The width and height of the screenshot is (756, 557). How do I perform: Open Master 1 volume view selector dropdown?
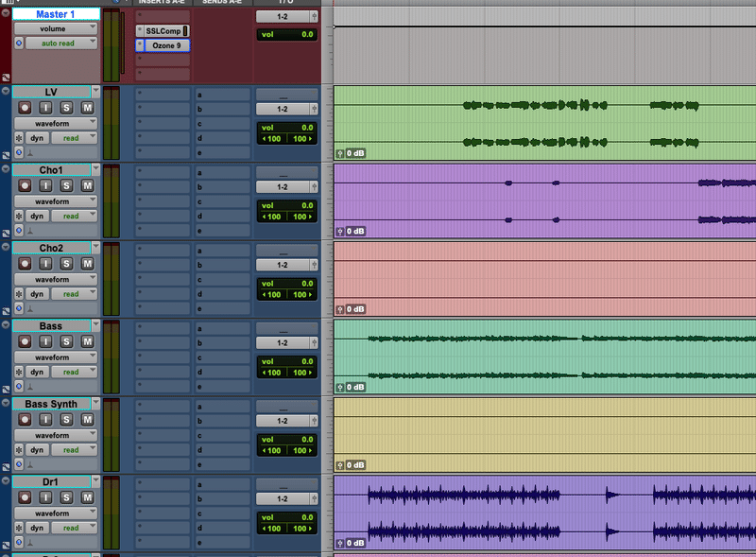tap(56, 29)
